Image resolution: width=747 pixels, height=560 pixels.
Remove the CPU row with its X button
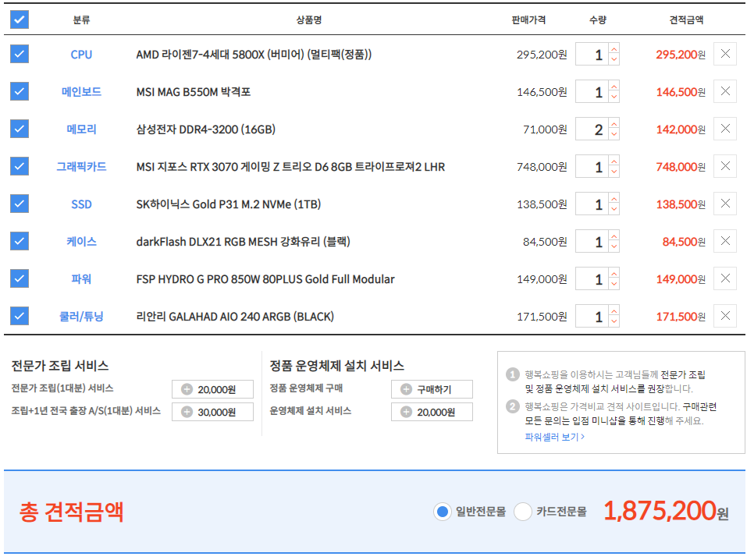[725, 54]
